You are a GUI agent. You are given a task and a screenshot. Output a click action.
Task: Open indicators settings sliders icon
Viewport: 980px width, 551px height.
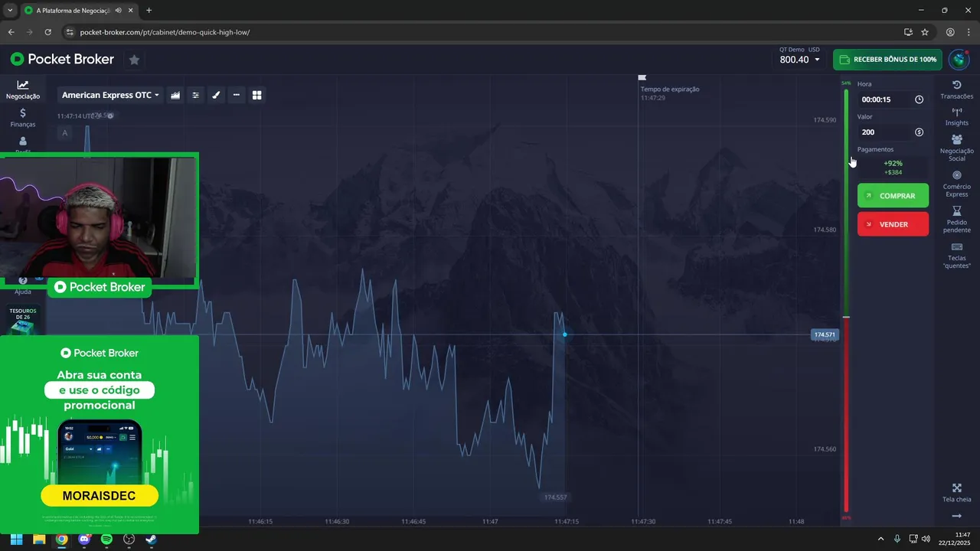click(195, 95)
